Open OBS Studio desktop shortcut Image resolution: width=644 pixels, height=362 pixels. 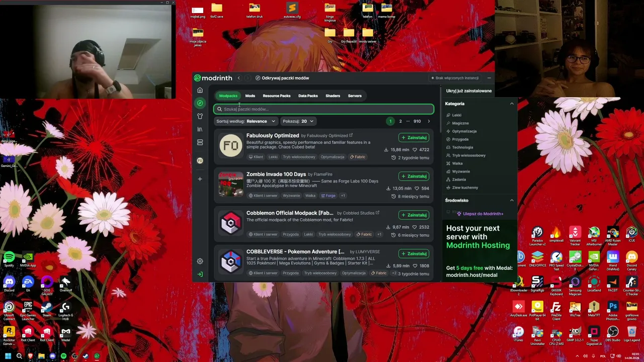click(613, 334)
